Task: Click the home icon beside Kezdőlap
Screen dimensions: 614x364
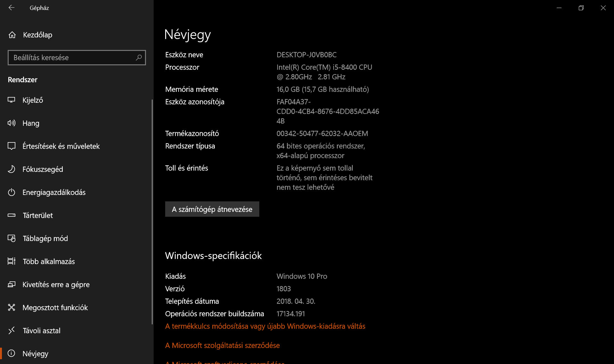Action: (x=12, y=35)
